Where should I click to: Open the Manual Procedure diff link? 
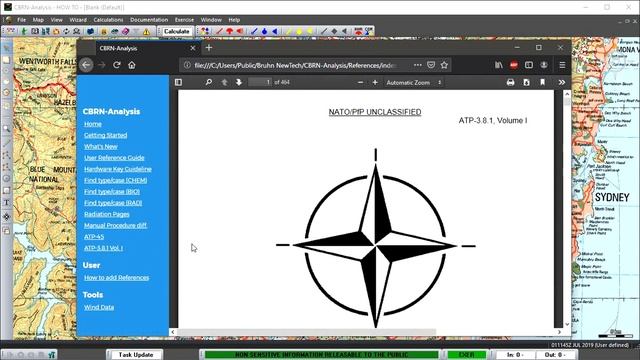pyautogui.click(x=115, y=225)
